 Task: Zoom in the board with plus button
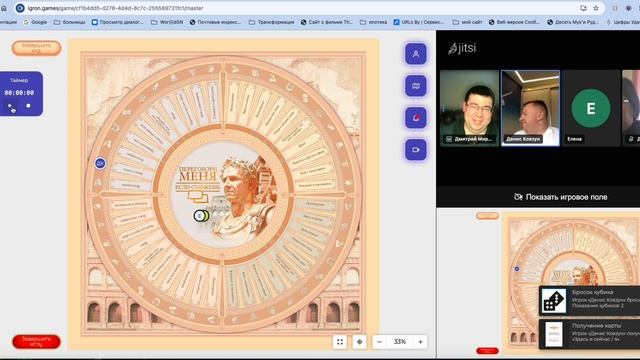coord(420,342)
